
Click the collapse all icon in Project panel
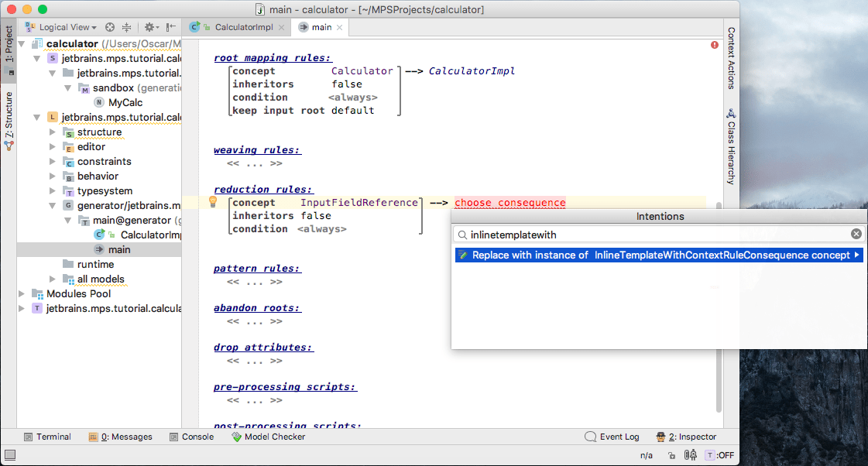[x=126, y=27]
